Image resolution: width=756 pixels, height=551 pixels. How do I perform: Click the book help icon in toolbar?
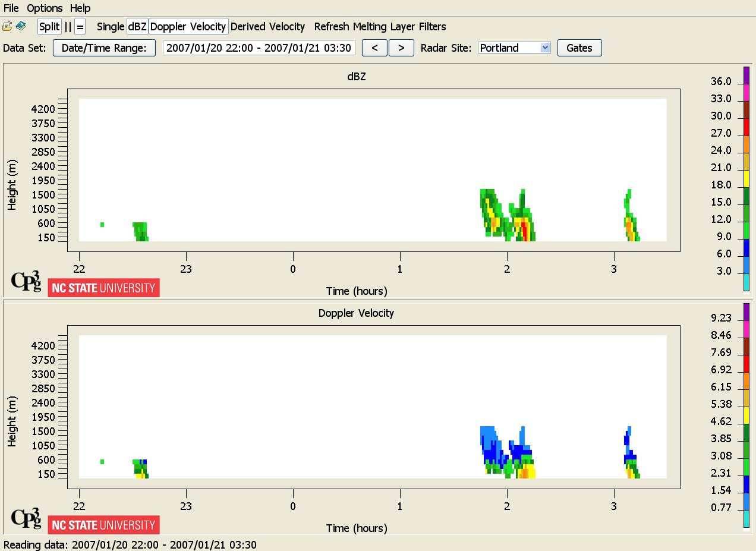click(x=21, y=26)
